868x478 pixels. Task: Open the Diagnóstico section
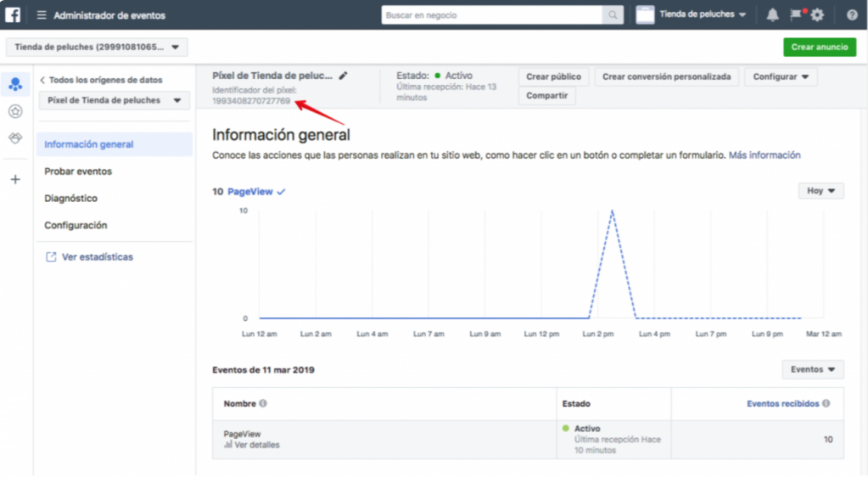pyautogui.click(x=70, y=199)
